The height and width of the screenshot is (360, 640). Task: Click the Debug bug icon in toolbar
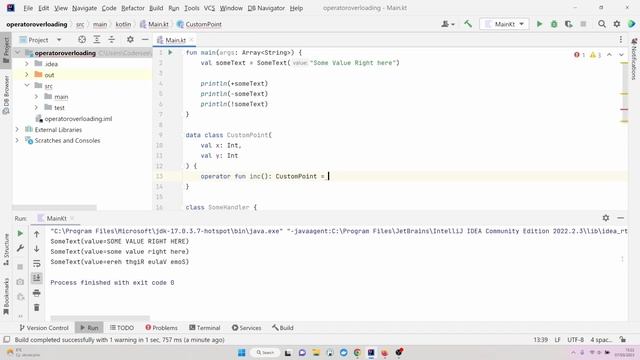pos(554,24)
